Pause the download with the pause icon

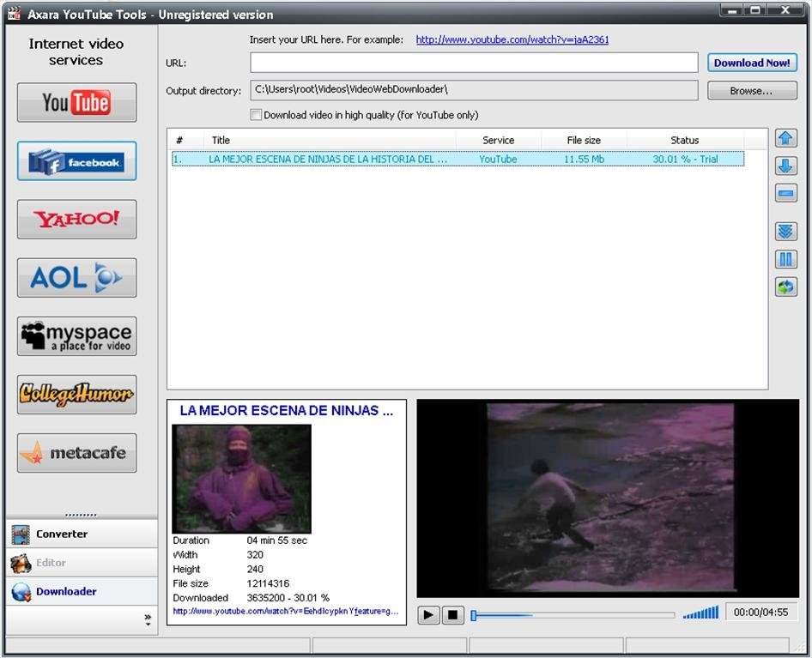tap(785, 259)
